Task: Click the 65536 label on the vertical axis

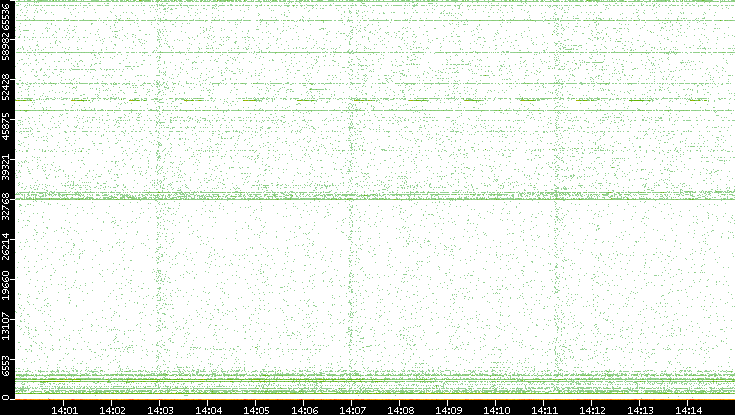Action: click(x=7, y=17)
